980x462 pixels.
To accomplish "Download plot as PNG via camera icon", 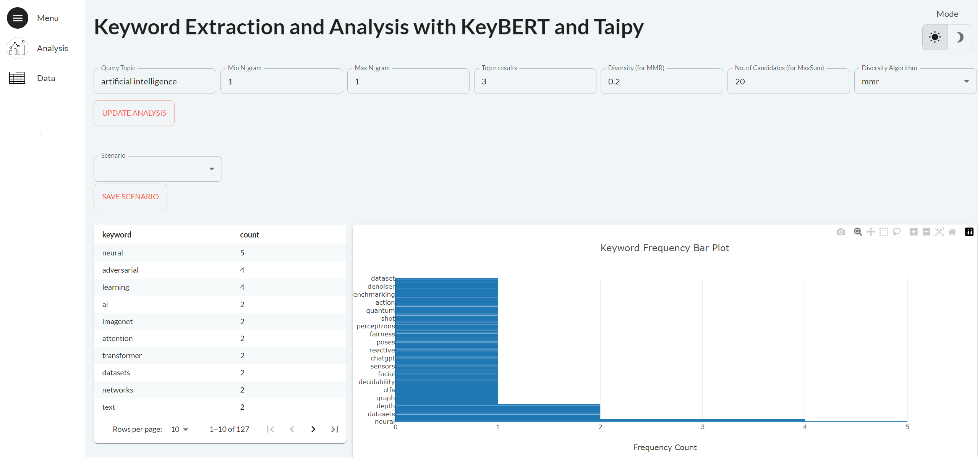I will point(841,232).
